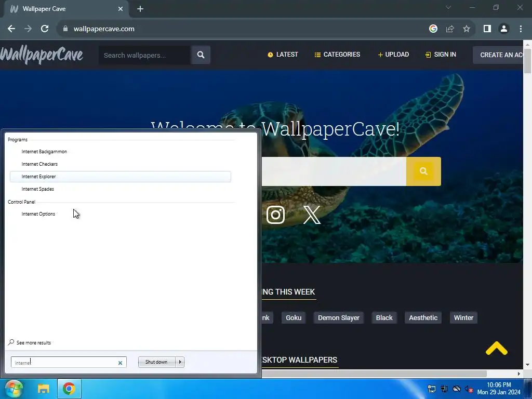Click the Windows Start orb
Screen dimensions: 532x399
(14, 389)
